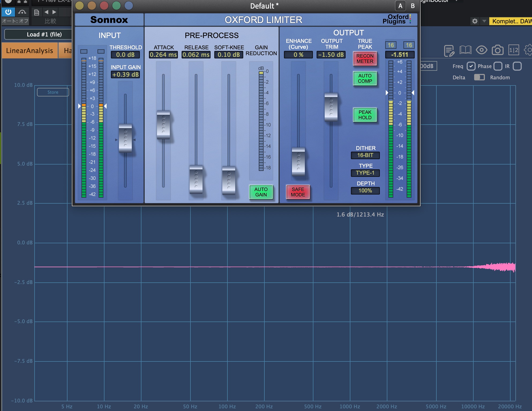Click the blue power bypass icon
The width and height of the screenshot is (532, 411).
click(8, 12)
